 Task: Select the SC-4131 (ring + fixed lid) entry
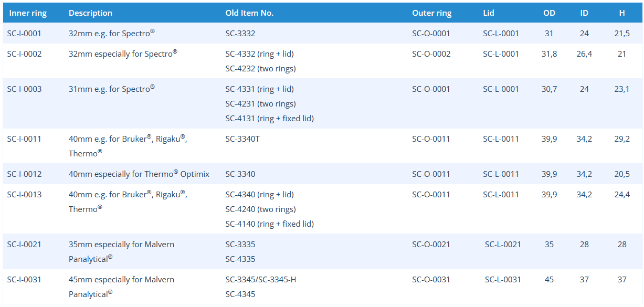click(x=269, y=119)
